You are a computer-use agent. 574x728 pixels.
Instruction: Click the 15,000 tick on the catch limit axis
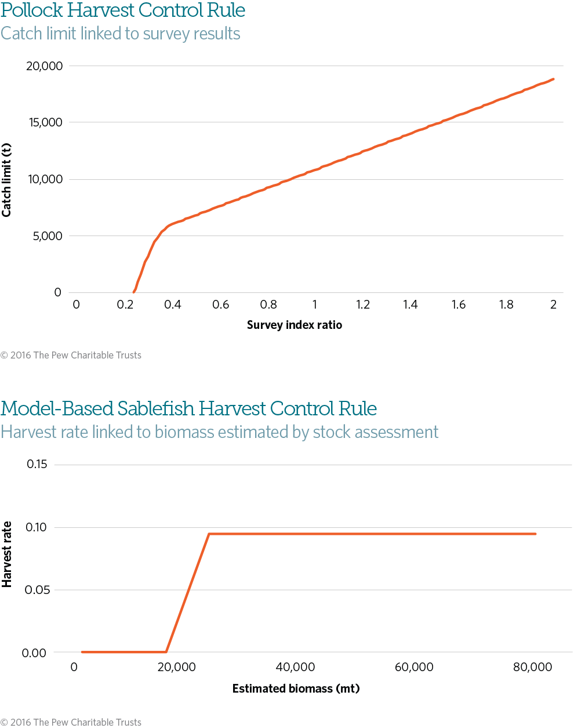pos(45,122)
